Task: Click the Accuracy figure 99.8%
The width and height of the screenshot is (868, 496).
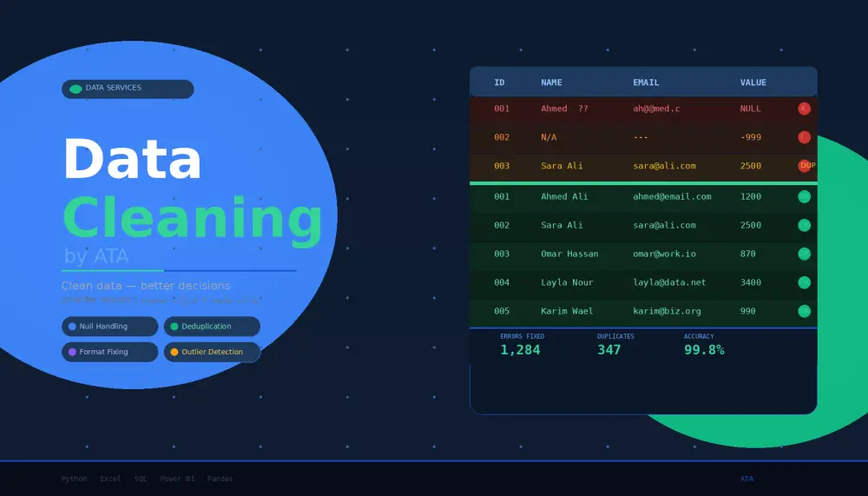Action: click(x=704, y=350)
